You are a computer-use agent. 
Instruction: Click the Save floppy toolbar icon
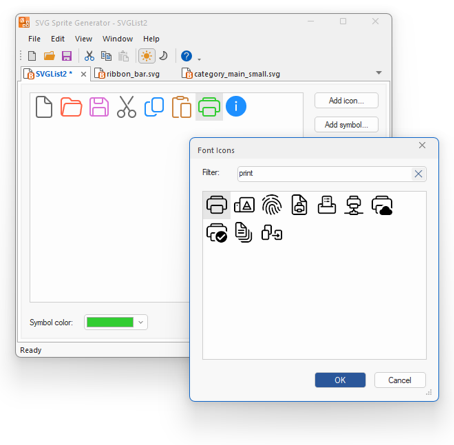pos(67,56)
